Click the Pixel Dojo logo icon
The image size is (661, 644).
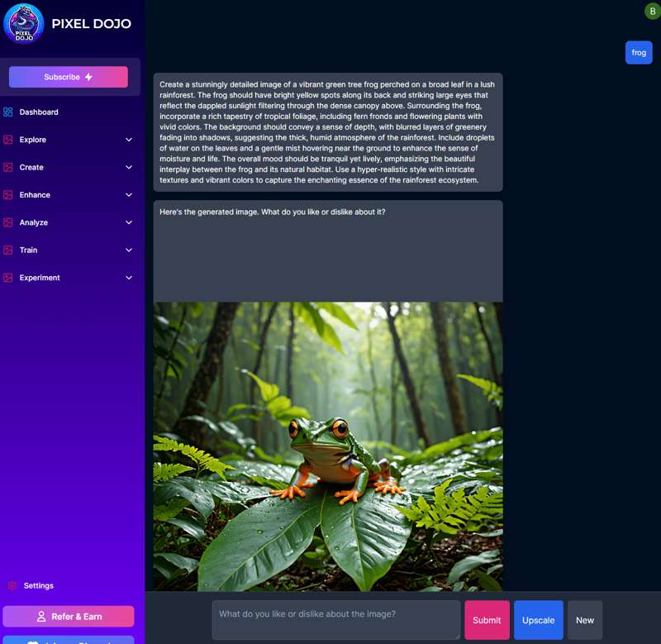coord(23,23)
